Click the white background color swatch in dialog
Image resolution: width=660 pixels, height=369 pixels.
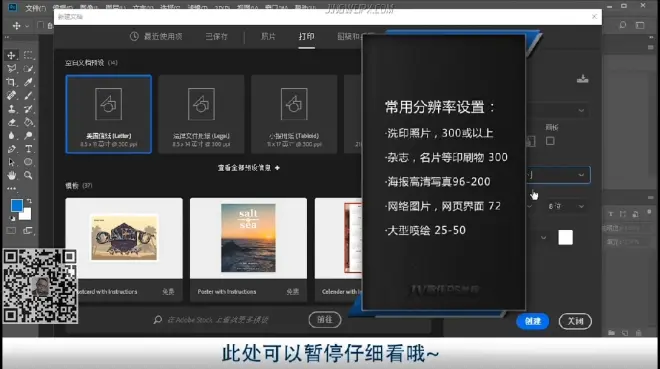pyautogui.click(x=565, y=237)
